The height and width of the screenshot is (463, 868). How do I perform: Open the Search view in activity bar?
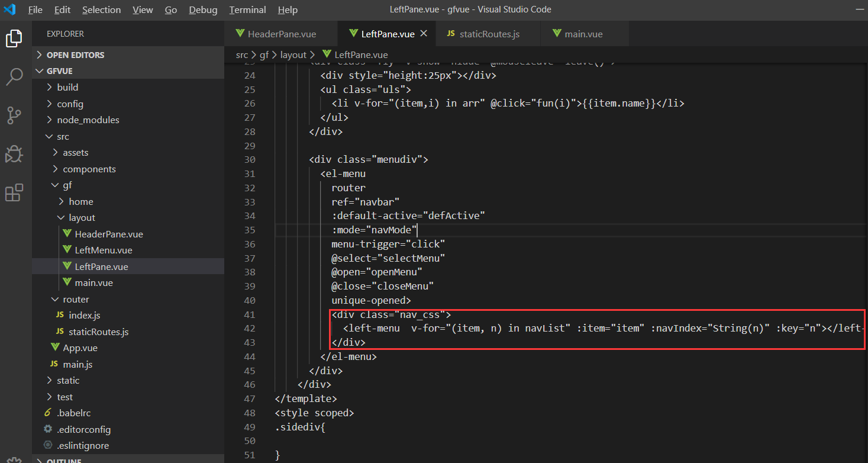[x=14, y=76]
